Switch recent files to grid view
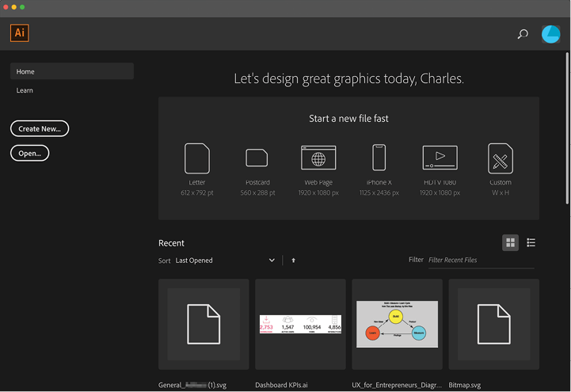The image size is (571, 392). pos(511,242)
